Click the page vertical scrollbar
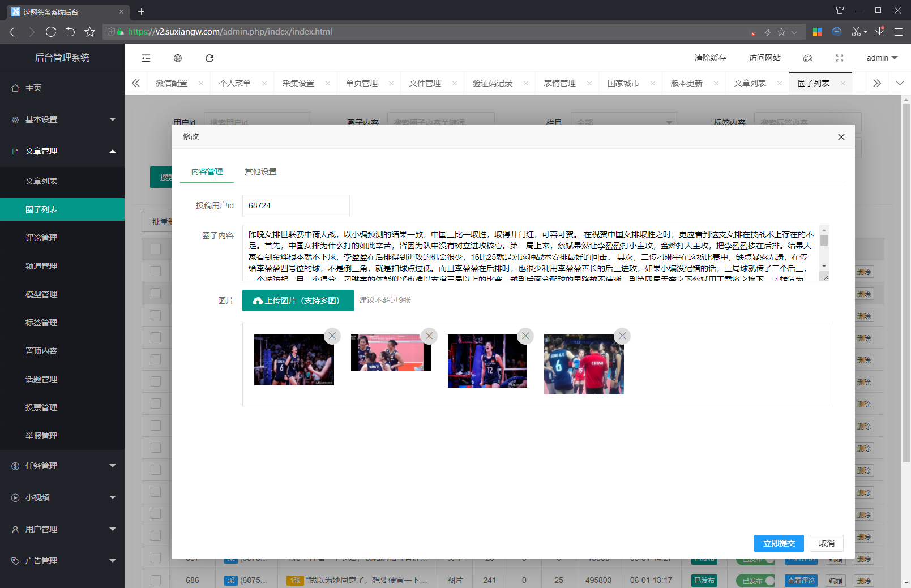This screenshot has height=588, width=911. [x=906, y=283]
